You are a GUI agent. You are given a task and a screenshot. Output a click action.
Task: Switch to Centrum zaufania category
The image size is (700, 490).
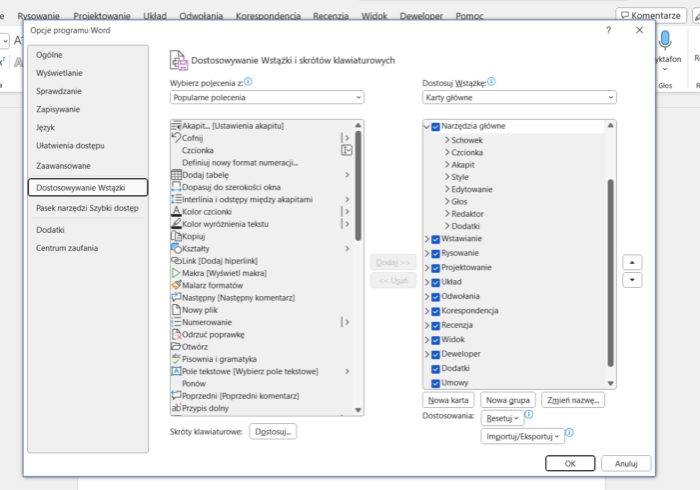[67, 248]
